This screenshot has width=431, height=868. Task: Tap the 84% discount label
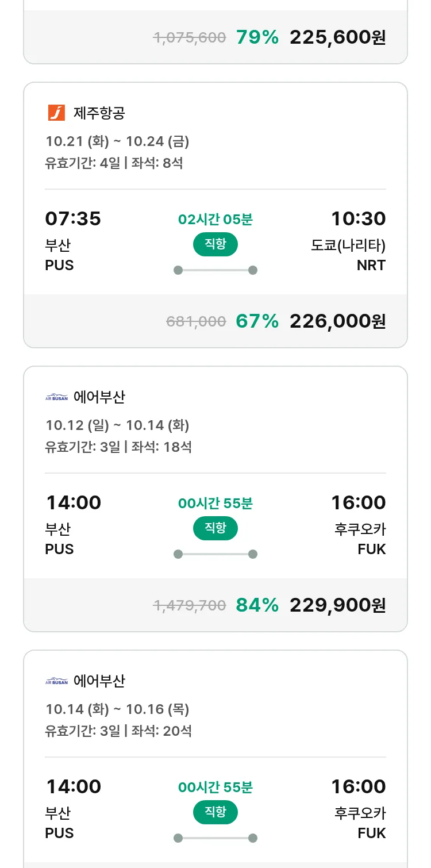pyautogui.click(x=257, y=605)
